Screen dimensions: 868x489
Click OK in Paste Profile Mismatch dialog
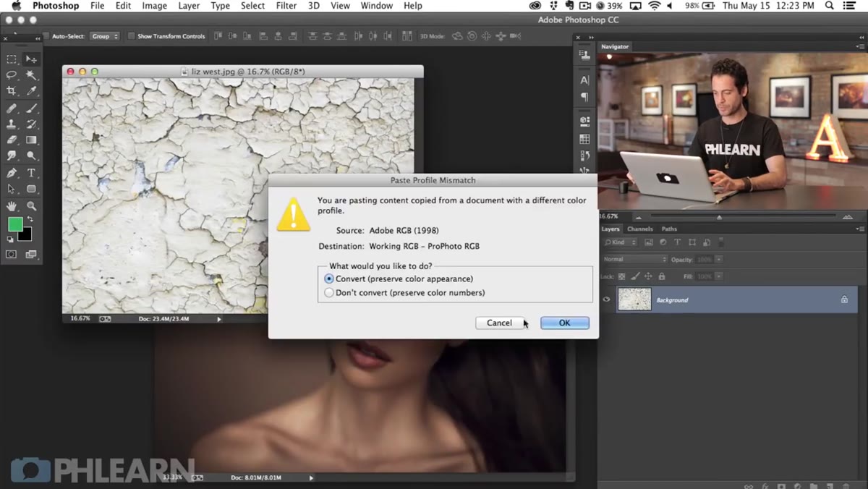[565, 323]
